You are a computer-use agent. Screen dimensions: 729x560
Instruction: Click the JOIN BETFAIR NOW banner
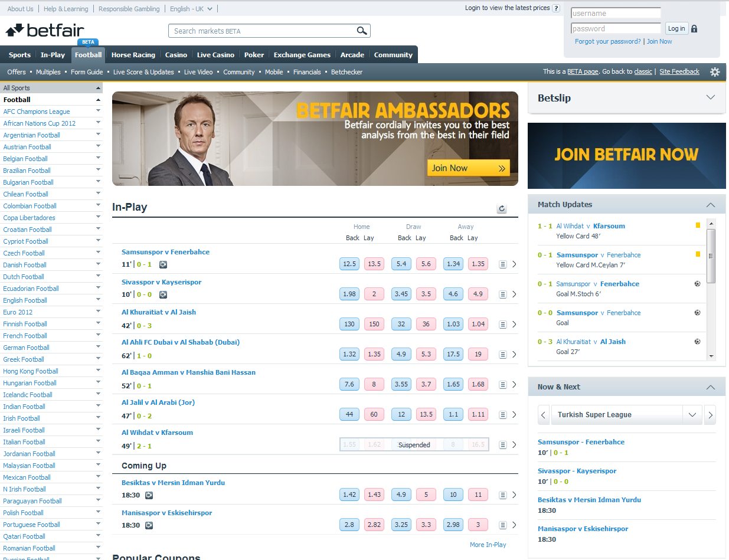click(x=627, y=156)
